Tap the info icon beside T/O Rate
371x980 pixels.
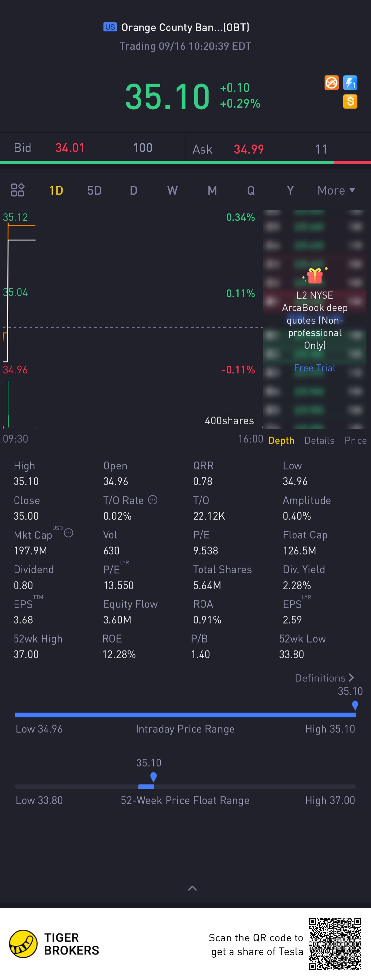[x=153, y=500]
